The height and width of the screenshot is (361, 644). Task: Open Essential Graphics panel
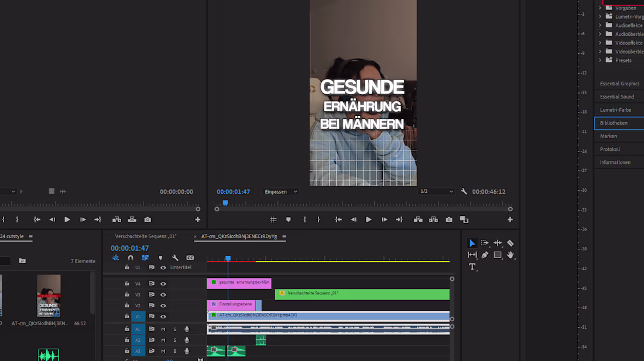tap(619, 84)
